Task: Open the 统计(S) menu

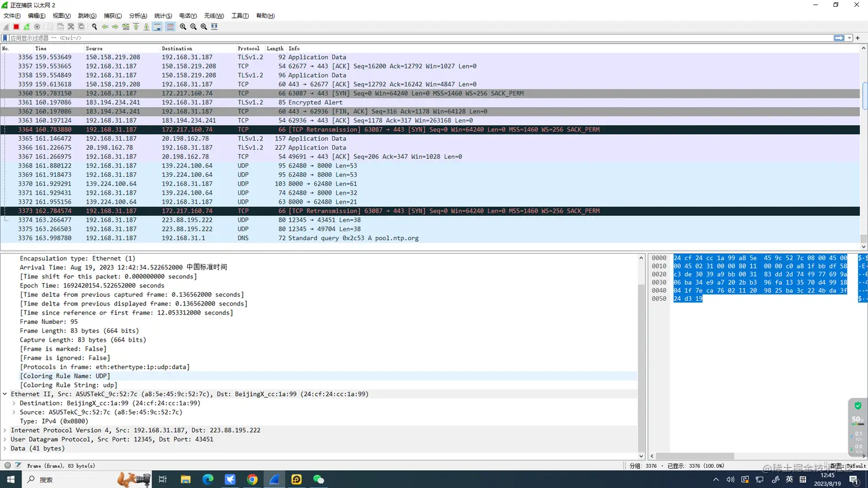Action: tap(163, 16)
